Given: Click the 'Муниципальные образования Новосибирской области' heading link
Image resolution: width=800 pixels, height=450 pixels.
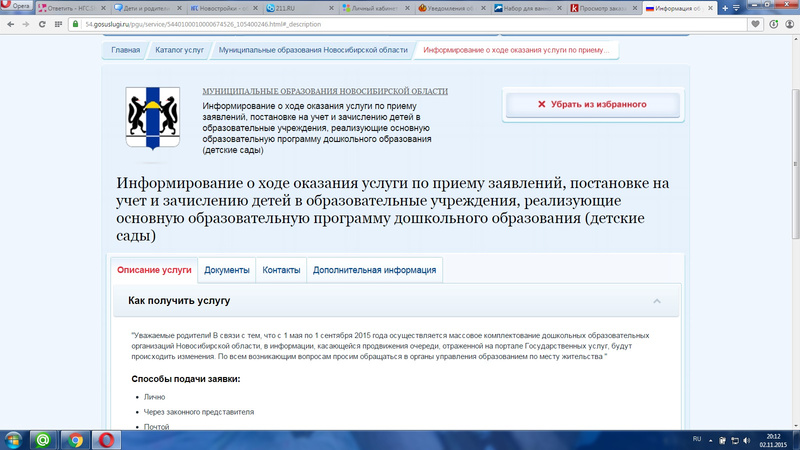Looking at the screenshot, I should (x=325, y=91).
